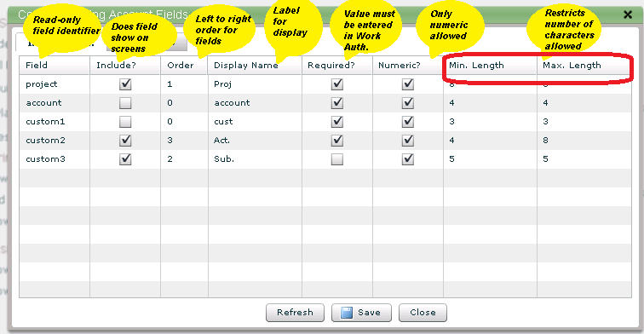This screenshot has width=644, height=334.
Task: Edit Max. Length in custom1 row
Action: pyautogui.click(x=584, y=122)
